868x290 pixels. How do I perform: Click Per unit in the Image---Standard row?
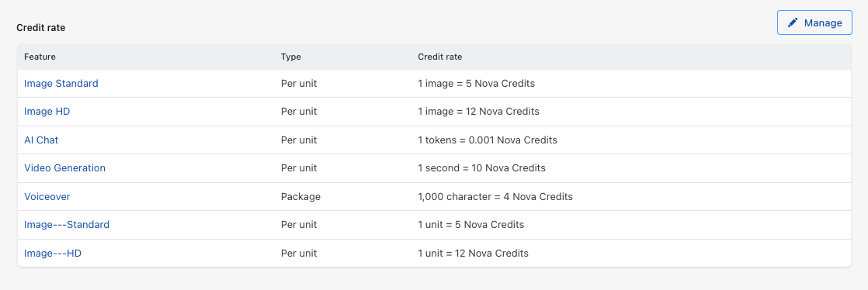[x=299, y=225]
